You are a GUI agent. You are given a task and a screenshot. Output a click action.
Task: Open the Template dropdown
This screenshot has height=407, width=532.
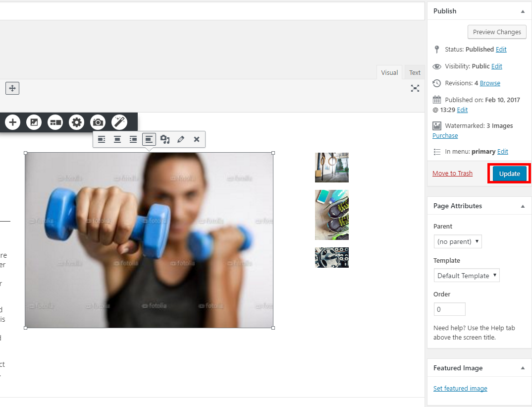coord(466,276)
